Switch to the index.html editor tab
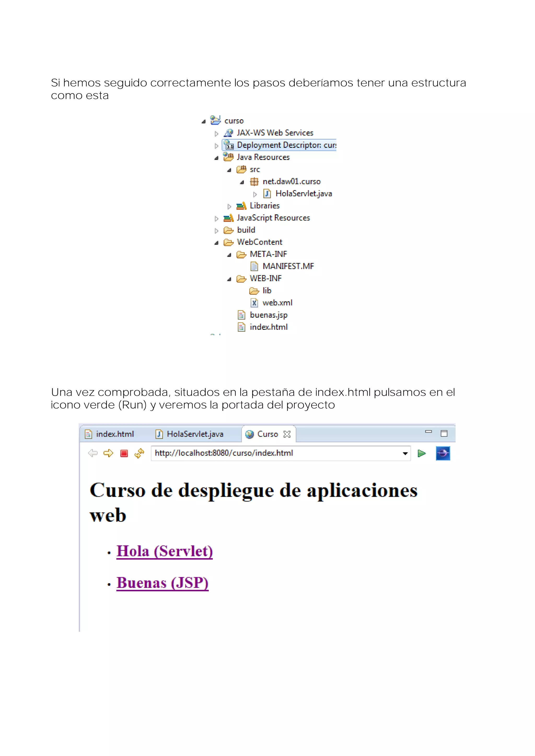Viewport: 535px width, 756px height. [x=110, y=434]
